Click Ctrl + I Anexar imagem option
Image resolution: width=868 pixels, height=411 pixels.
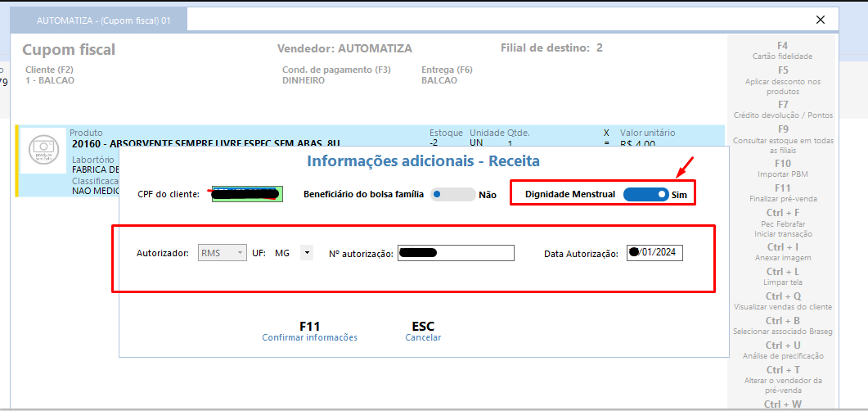783,252
